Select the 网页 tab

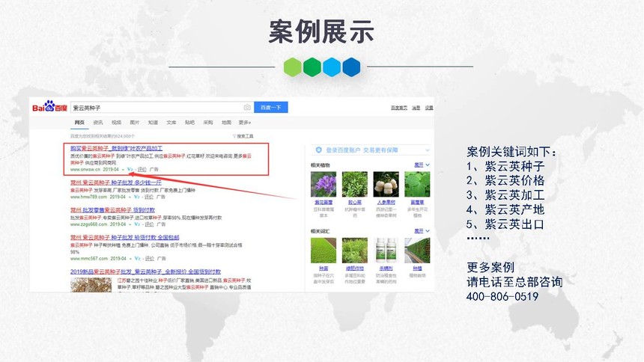(x=79, y=123)
